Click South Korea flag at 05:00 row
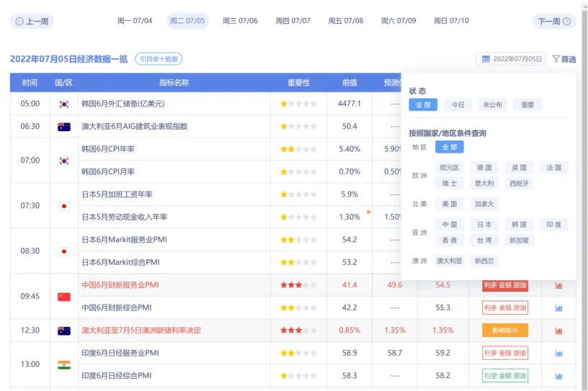This screenshot has height=391, width=588. click(x=64, y=104)
